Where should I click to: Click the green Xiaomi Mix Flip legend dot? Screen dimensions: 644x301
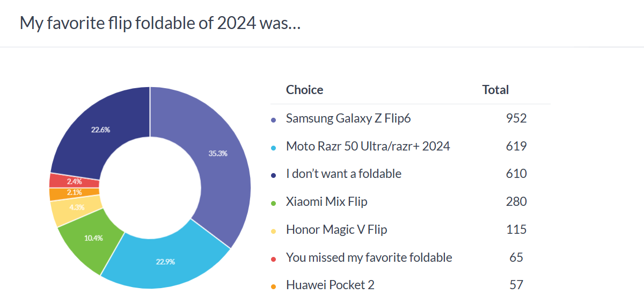[273, 203]
